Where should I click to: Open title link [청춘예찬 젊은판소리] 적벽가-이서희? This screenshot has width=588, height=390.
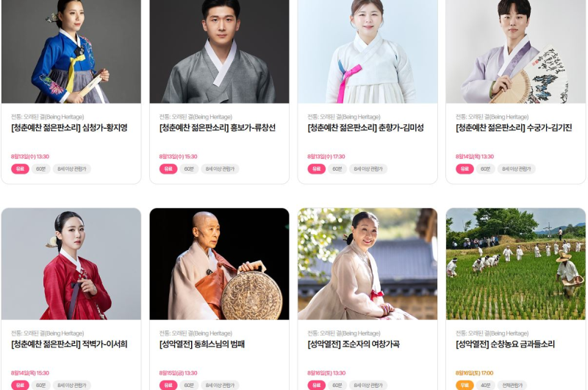point(69,344)
